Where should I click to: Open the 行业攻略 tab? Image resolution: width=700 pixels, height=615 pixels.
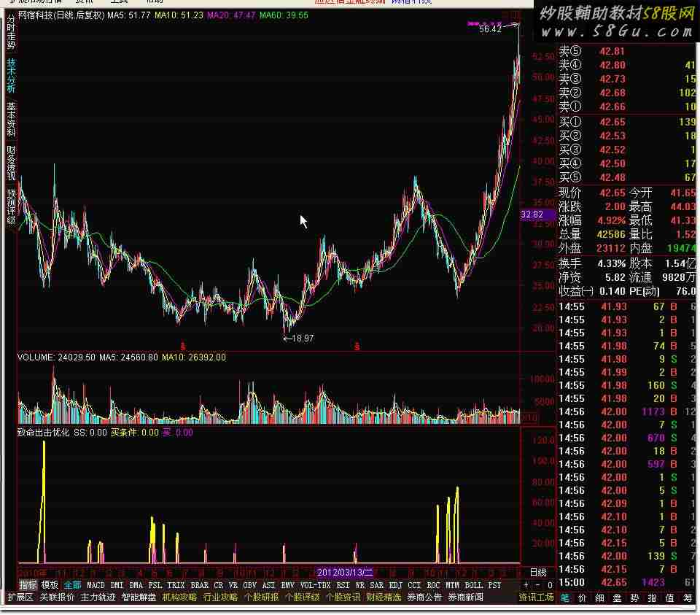(x=220, y=597)
